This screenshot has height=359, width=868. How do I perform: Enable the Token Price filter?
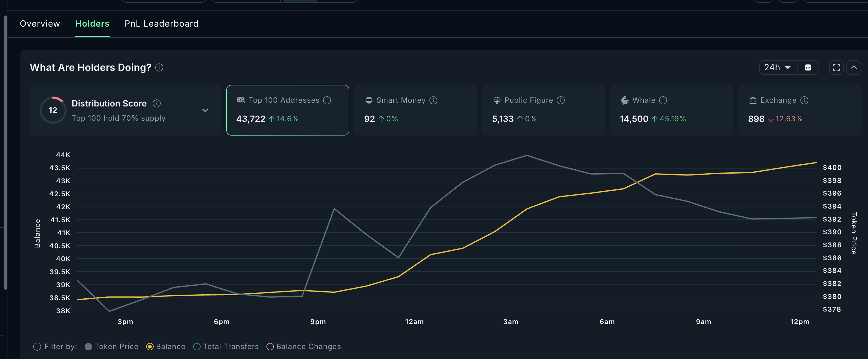coord(88,347)
